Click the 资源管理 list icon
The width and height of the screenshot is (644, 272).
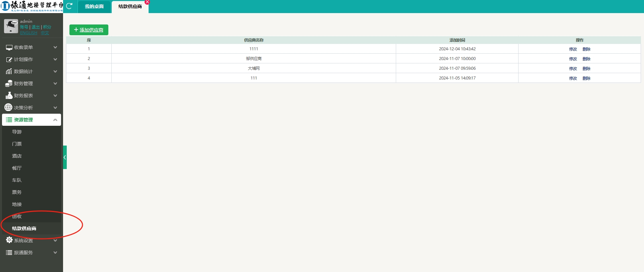tap(9, 120)
